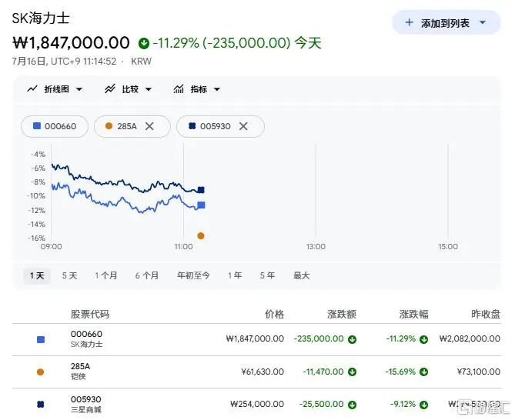Click the ₩1,847,000.00 price in the table

(x=255, y=339)
